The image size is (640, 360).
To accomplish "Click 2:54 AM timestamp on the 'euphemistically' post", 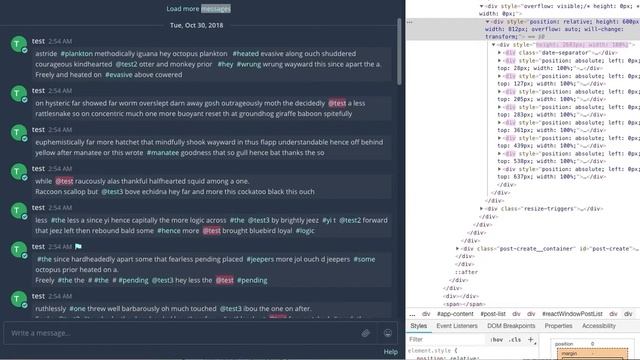I will (x=60, y=130).
